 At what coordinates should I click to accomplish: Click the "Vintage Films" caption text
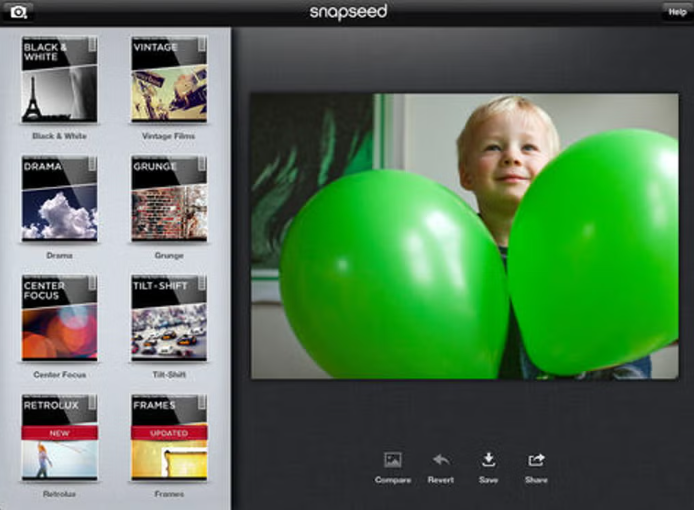(x=169, y=136)
